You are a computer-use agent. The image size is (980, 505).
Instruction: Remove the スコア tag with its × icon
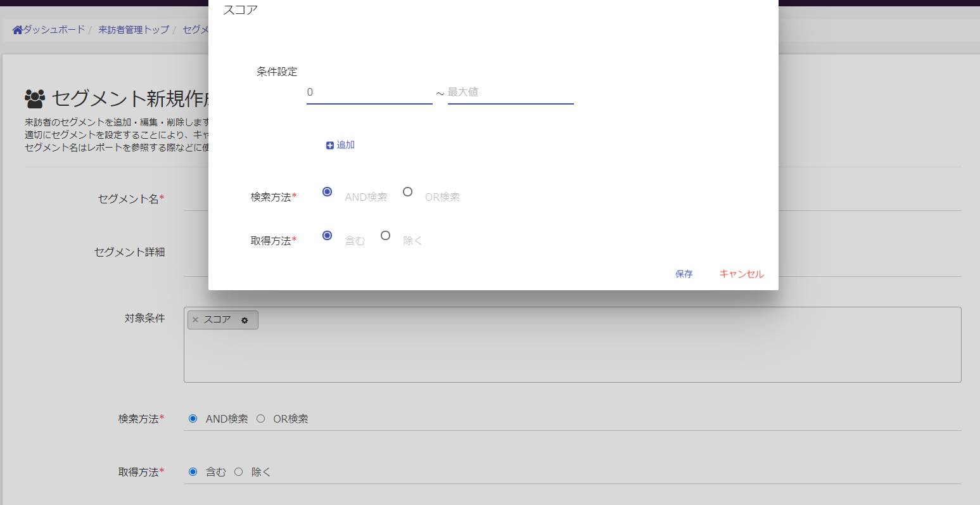tap(195, 320)
